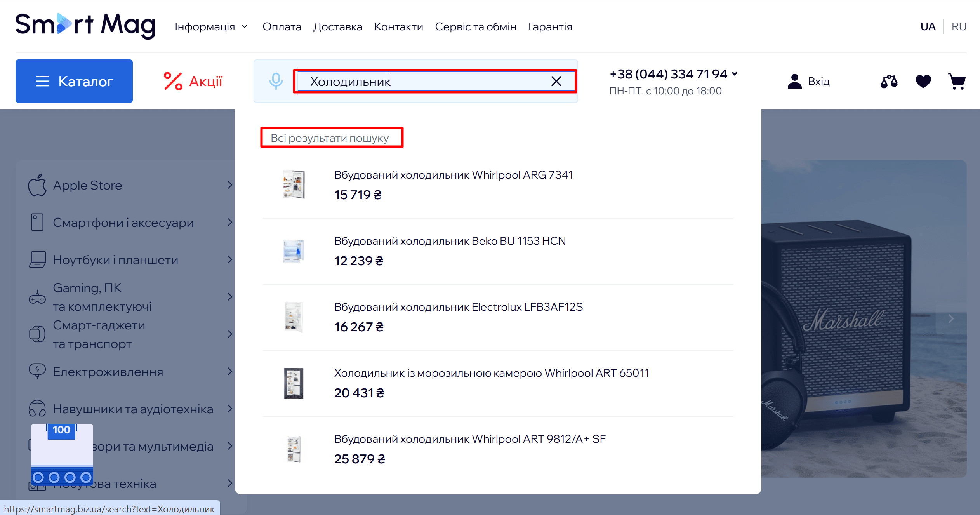
Task: Open the product comparison scales icon
Action: [x=889, y=82]
